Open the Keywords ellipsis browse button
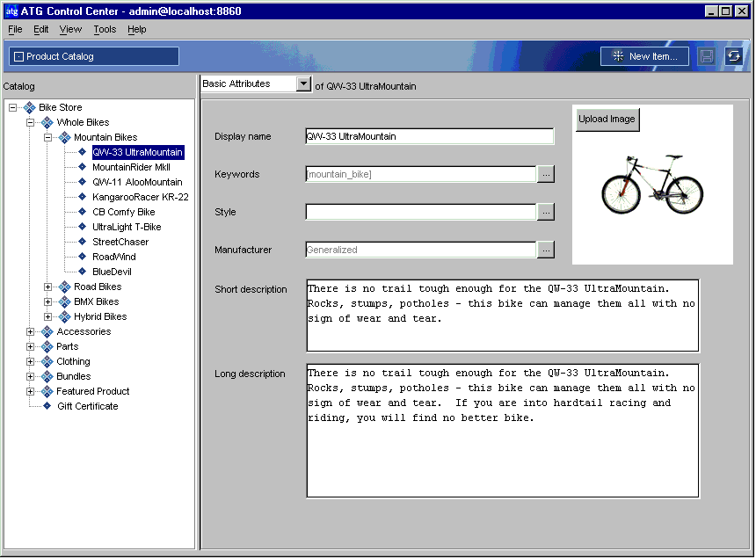The width and height of the screenshot is (756, 559). (546, 174)
